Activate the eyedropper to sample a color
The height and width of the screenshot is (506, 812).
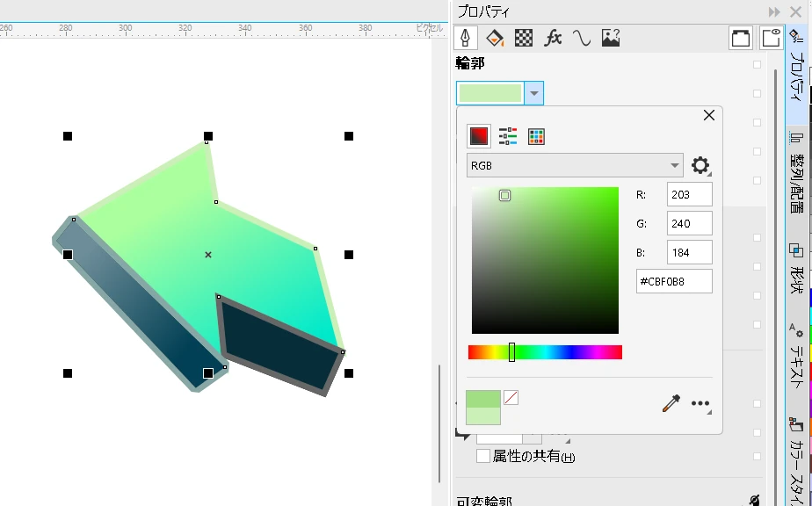pos(669,402)
